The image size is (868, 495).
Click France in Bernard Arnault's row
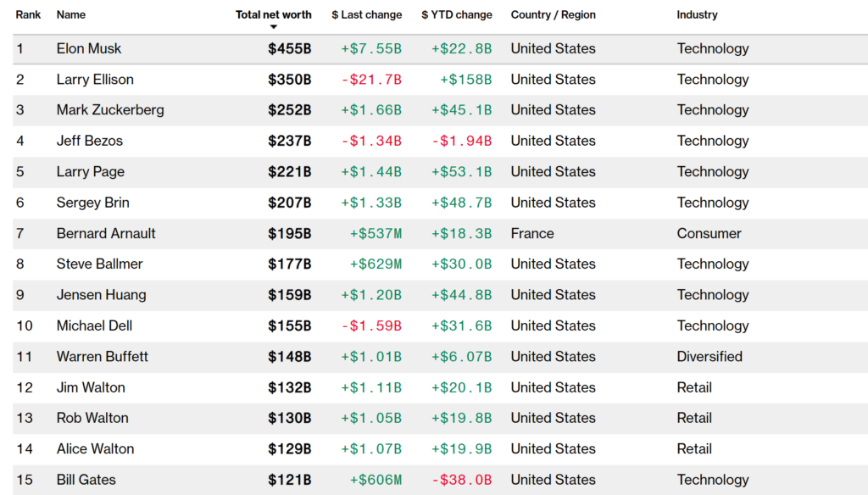(532, 233)
